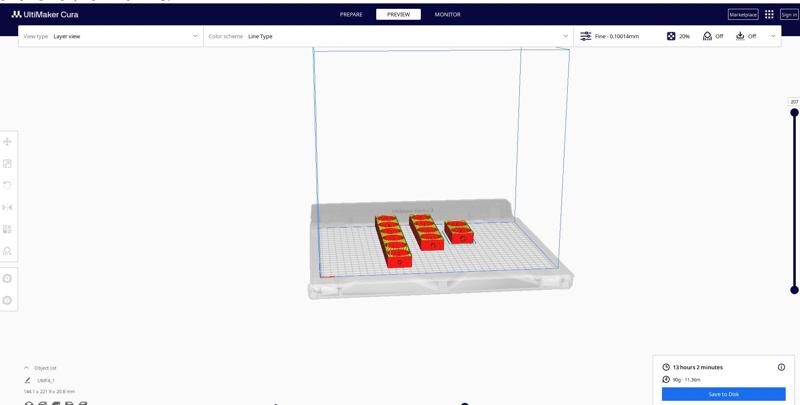Switch to the PREVIEW stage
The height and width of the screenshot is (405, 800).
pos(398,15)
